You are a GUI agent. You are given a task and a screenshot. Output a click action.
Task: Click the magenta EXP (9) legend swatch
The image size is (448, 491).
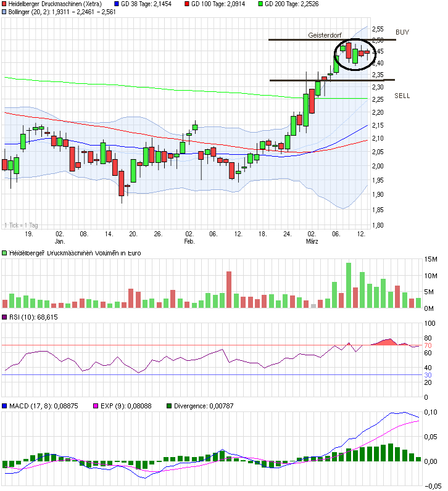[96, 406]
